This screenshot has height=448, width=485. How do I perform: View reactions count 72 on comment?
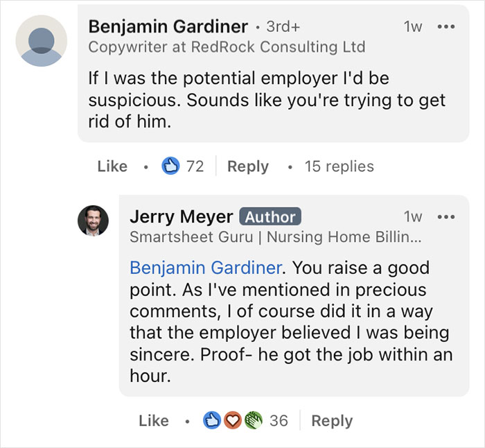coord(195,166)
